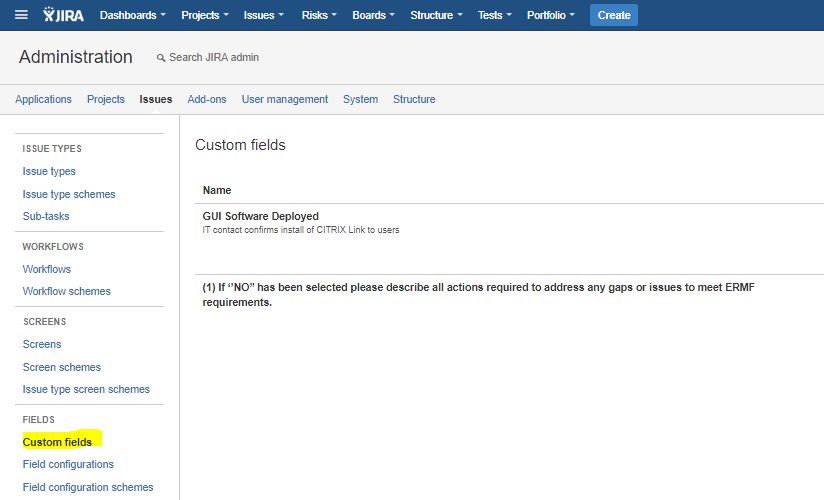The height and width of the screenshot is (500, 824).
Task: Open Issue types in sidebar
Action: [49, 171]
